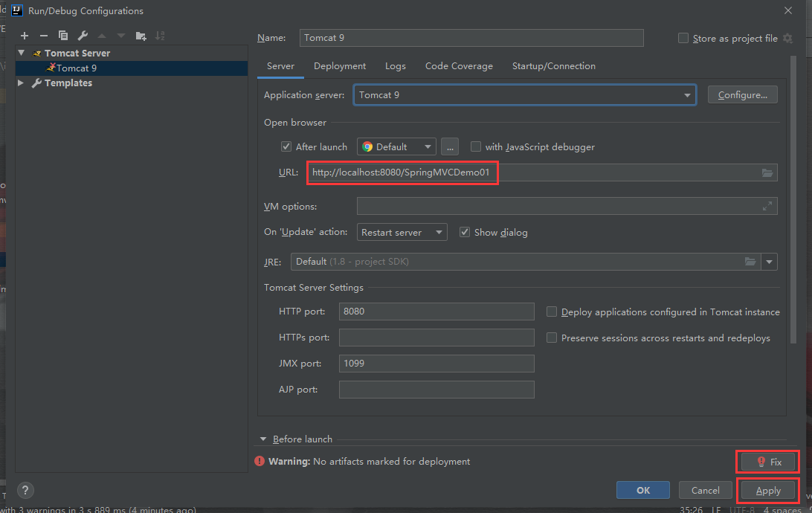This screenshot has height=513, width=812.
Task: Select Tomcat 9 configuration in tree
Action: [x=132, y=68]
